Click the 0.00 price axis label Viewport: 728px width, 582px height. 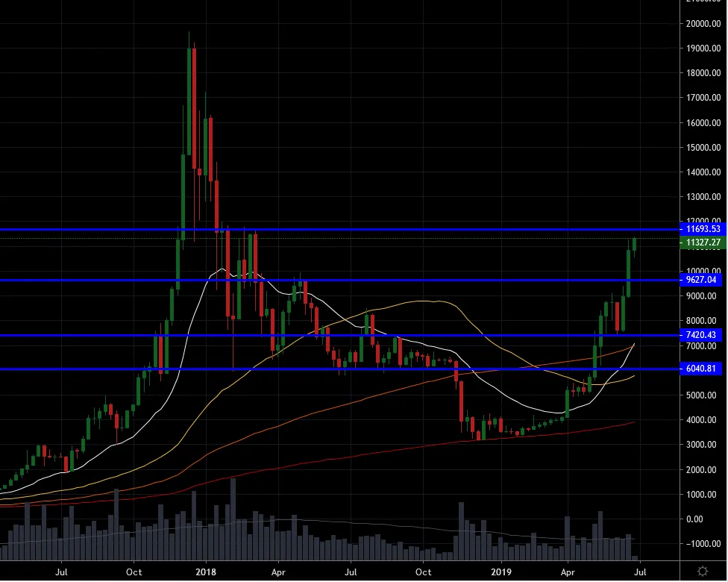(x=694, y=519)
